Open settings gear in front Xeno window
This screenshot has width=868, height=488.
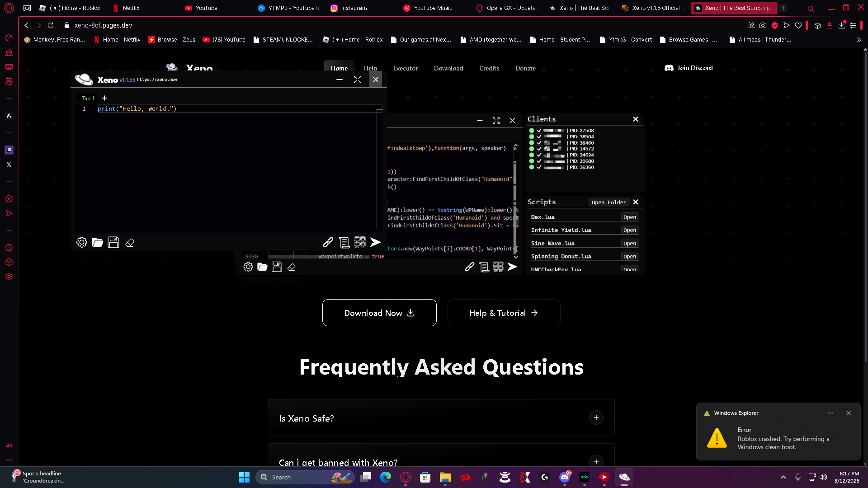pos(82,243)
